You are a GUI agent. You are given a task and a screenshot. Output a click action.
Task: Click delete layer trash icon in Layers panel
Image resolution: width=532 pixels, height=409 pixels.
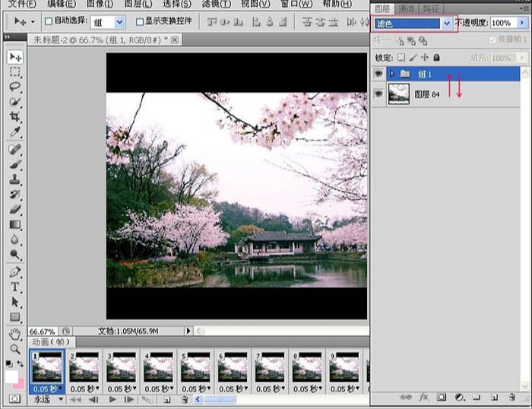pyautogui.click(x=512, y=397)
